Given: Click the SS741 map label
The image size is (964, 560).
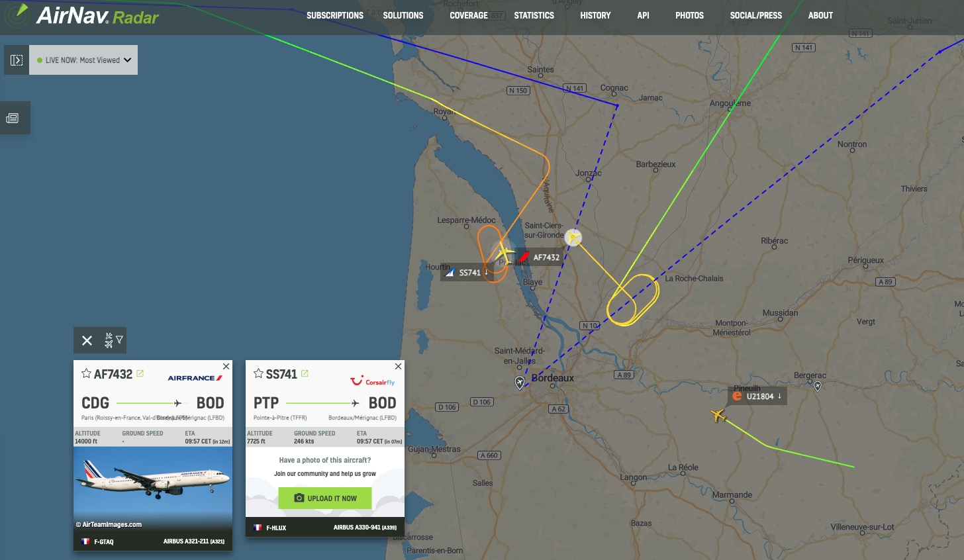Looking at the screenshot, I should pos(466,273).
